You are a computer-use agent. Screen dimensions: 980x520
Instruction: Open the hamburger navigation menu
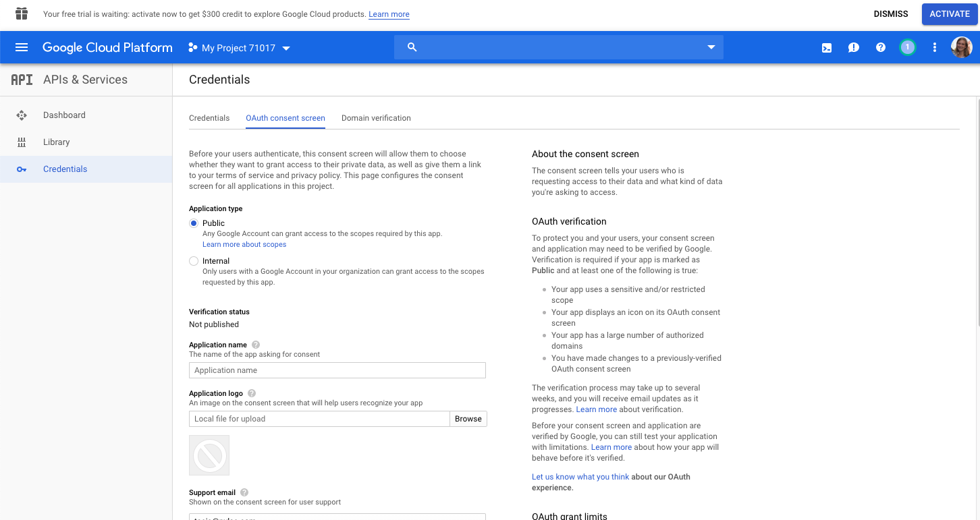22,47
